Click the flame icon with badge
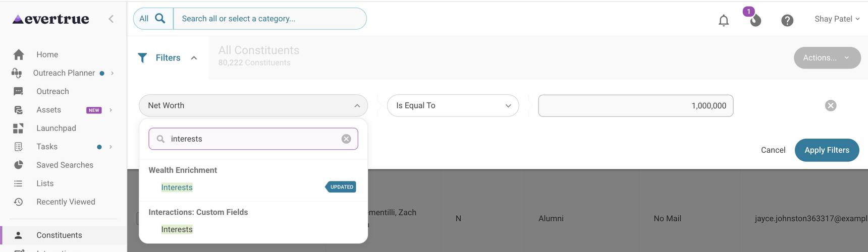The image size is (868, 252). pyautogui.click(x=755, y=20)
